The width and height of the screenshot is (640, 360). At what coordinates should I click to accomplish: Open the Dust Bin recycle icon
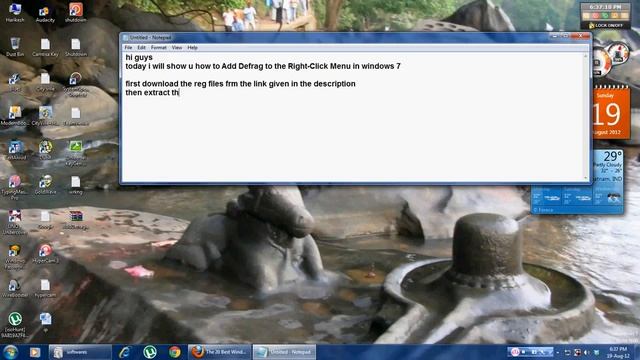coord(15,47)
